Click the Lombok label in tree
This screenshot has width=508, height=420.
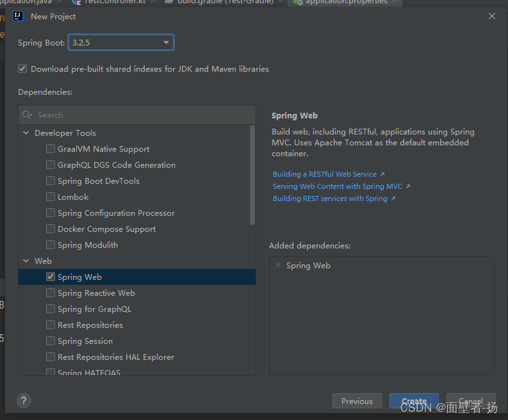pos(73,197)
